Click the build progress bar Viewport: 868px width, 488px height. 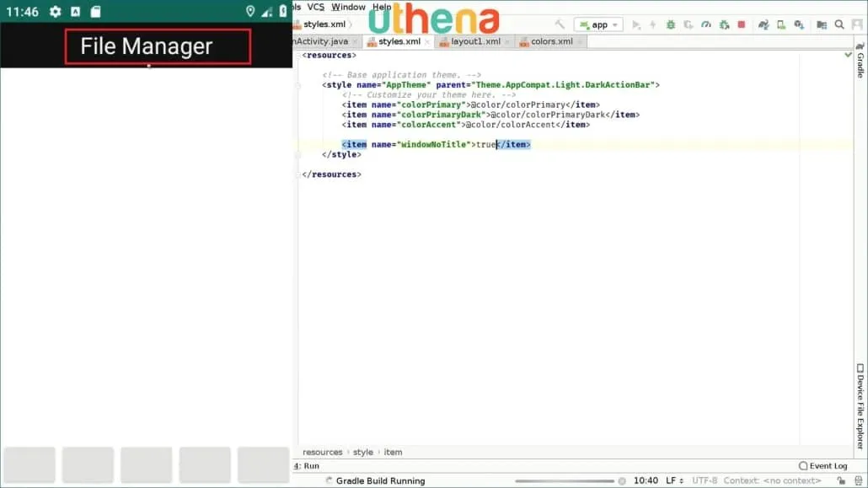[x=564, y=481]
